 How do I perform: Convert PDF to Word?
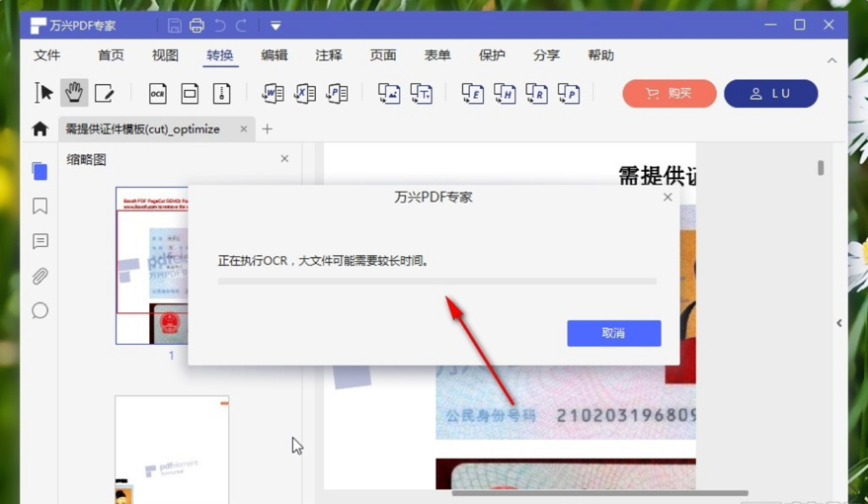273,93
